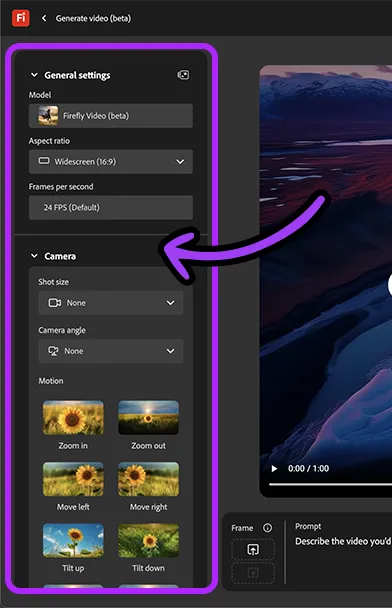This screenshot has height=608, width=392.
Task: Click the dice icon in General settings
Action: point(183,75)
